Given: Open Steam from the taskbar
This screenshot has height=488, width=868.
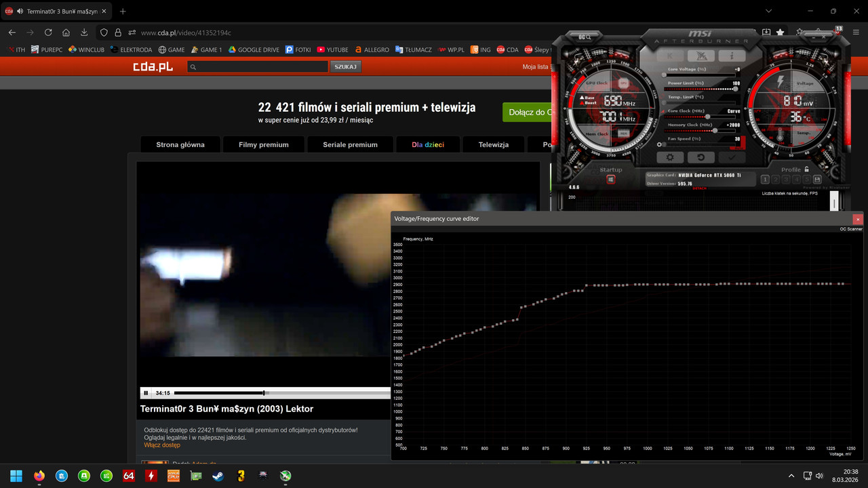Looking at the screenshot, I should coord(218,476).
